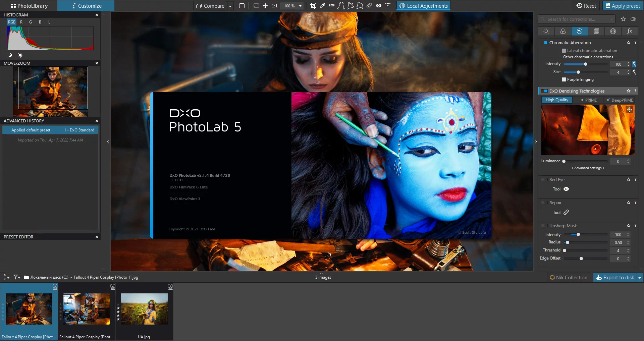Select the RGB histogram channel
This screenshot has height=341, width=644.
[x=12, y=22]
